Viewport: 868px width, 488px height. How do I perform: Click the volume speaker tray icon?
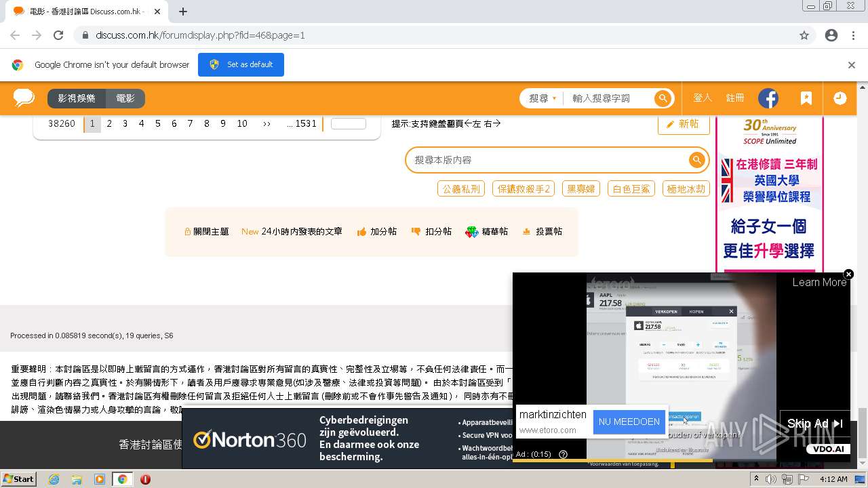point(771,479)
